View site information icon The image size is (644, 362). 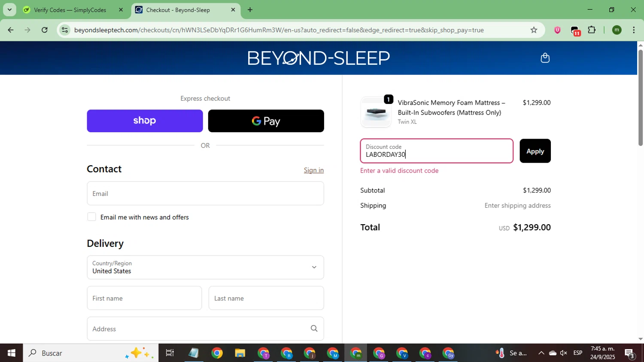click(65, 30)
